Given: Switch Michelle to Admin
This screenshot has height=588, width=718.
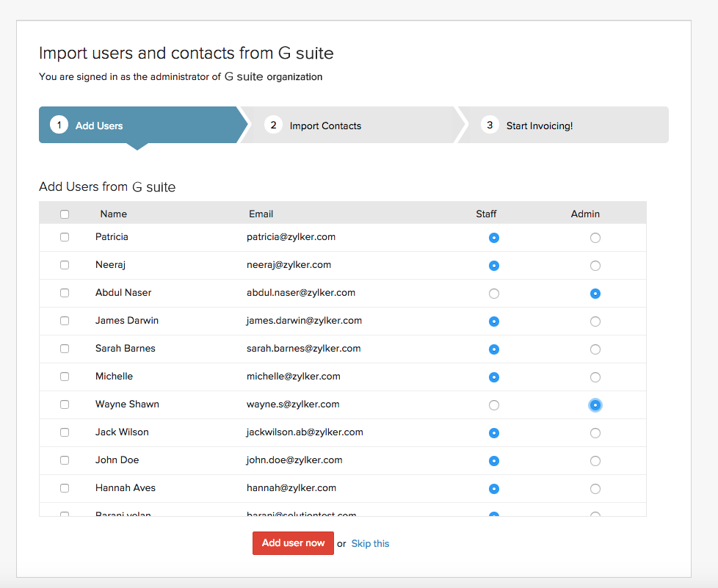Looking at the screenshot, I should pos(595,377).
